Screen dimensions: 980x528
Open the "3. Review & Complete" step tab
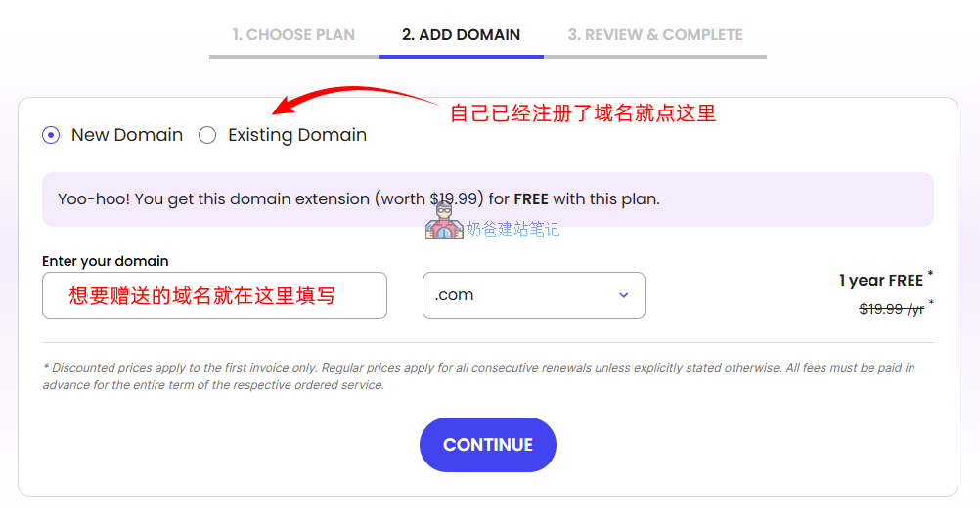coord(655,35)
